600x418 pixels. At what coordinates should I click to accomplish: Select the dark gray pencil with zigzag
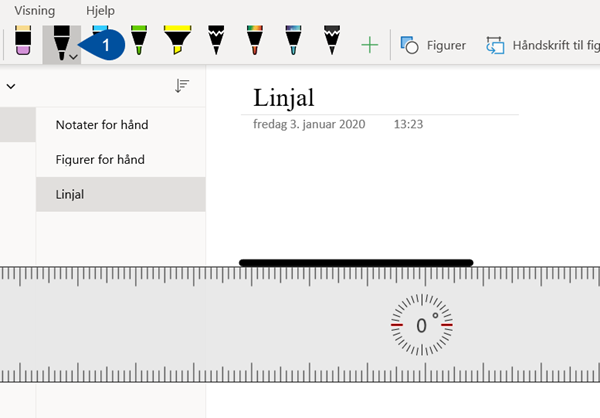tap(332, 40)
